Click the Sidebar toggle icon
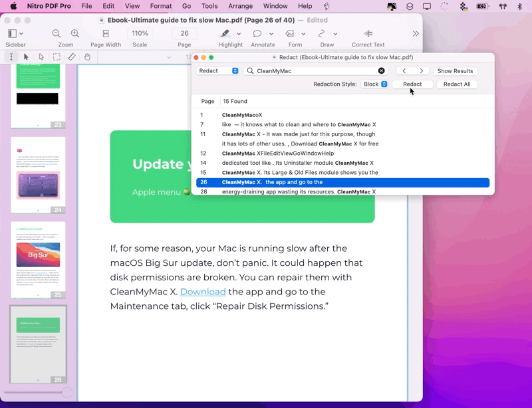532x408 pixels. pos(12,34)
